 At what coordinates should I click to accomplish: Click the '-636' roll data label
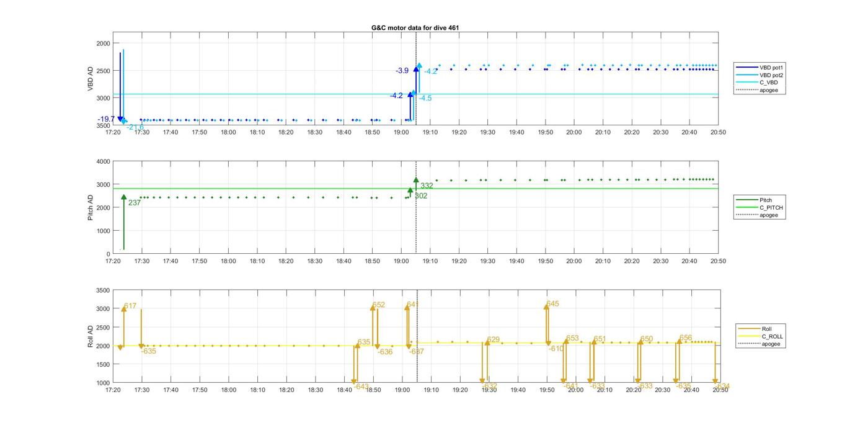pyautogui.click(x=384, y=352)
